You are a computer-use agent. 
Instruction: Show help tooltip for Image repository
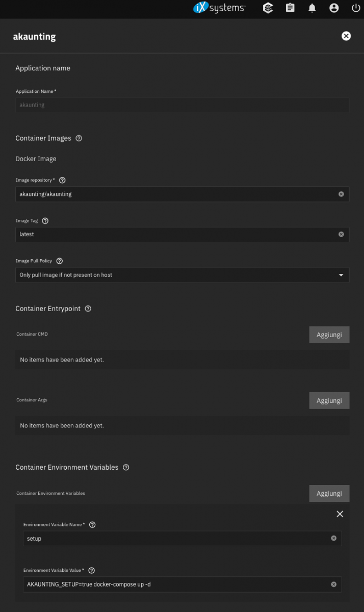pos(62,180)
